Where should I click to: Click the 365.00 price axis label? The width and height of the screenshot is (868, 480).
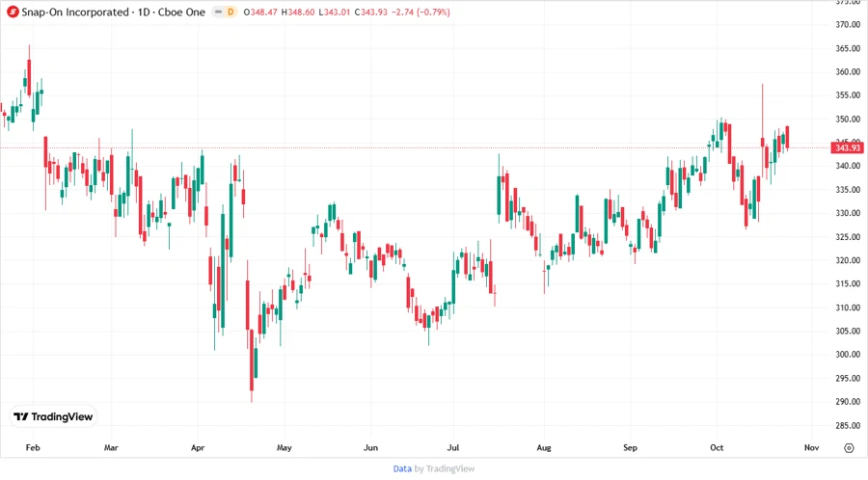tap(848, 48)
